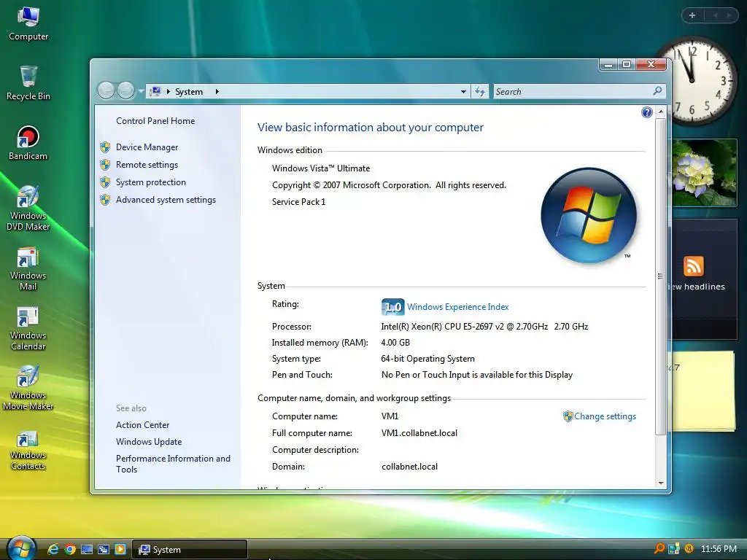747x560 pixels.
Task: Launch Google Chrome from Quick Launch
Action: 70,549
